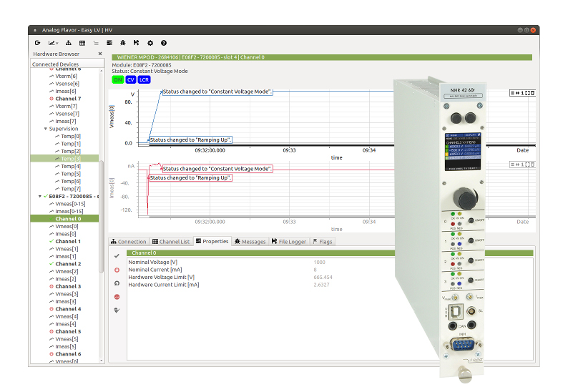568x392 pixels.
Task: Click the properties list toolbar icon
Action: tap(109, 43)
